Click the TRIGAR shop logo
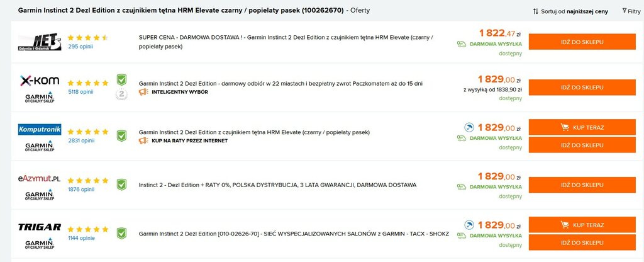Viewport: 644px width, 262px height. pyautogui.click(x=40, y=227)
